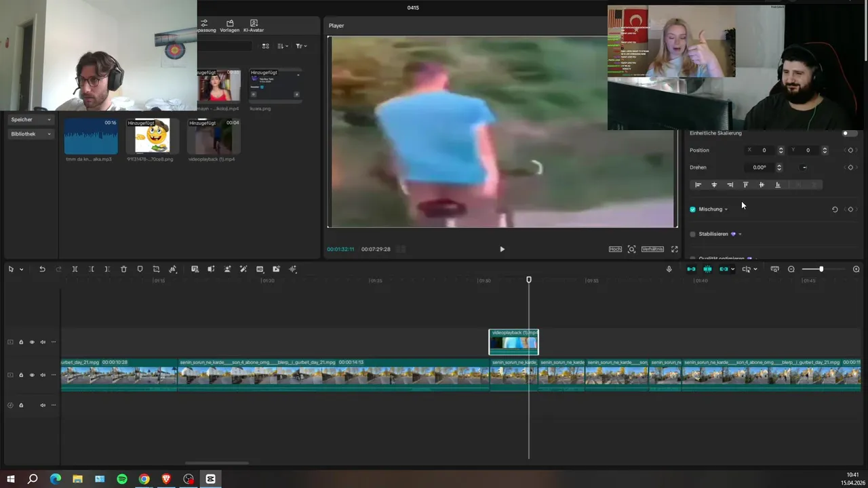868x488 pixels.
Task: Click the Hoch quality button
Action: (615, 249)
